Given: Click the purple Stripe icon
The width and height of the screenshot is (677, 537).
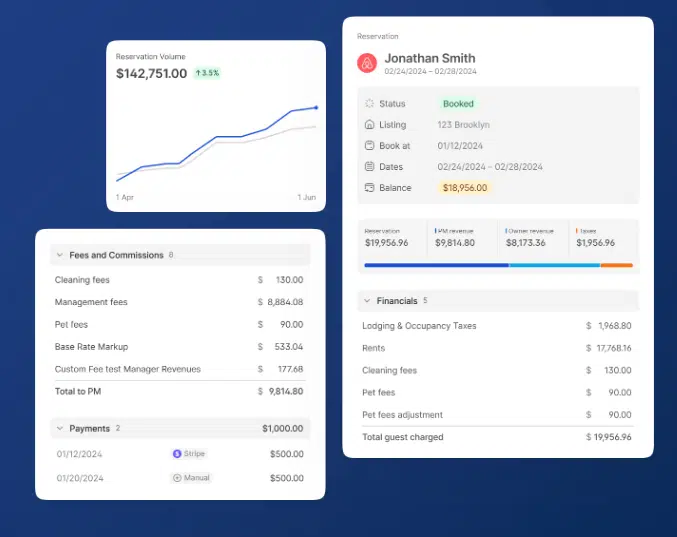Looking at the screenshot, I should (x=177, y=454).
